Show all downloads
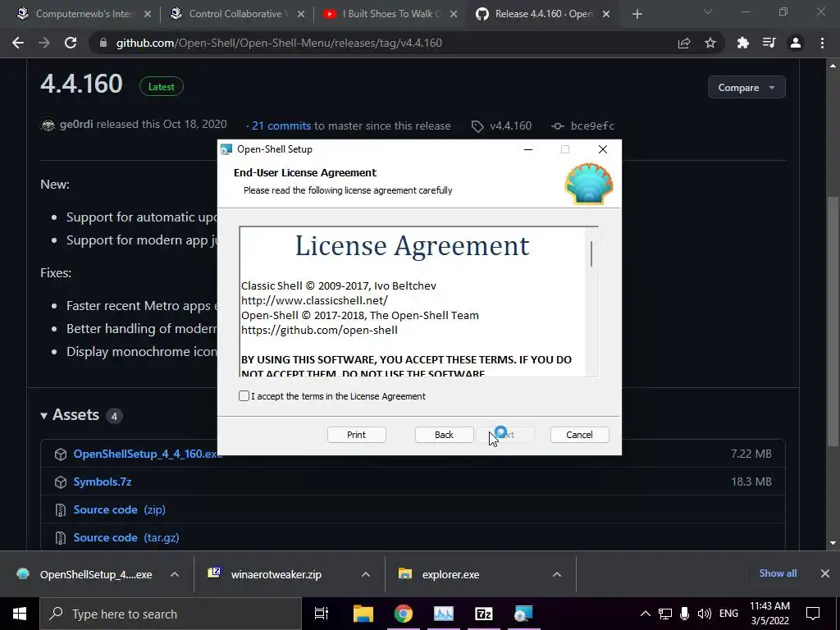This screenshot has width=840, height=630. tap(778, 573)
